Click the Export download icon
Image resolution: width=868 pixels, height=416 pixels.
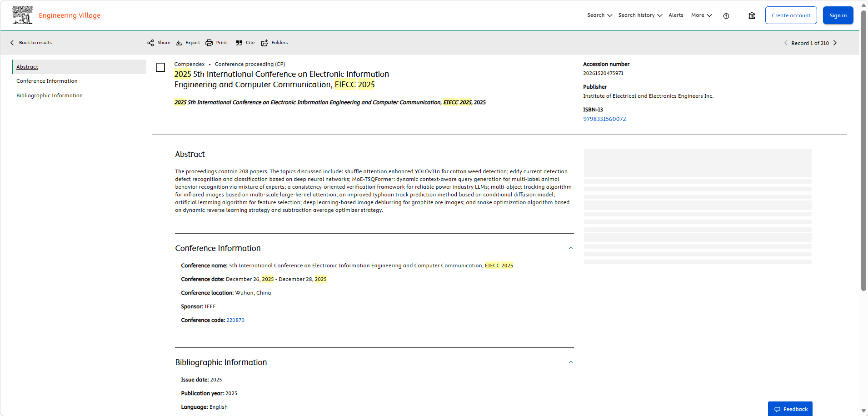click(179, 43)
